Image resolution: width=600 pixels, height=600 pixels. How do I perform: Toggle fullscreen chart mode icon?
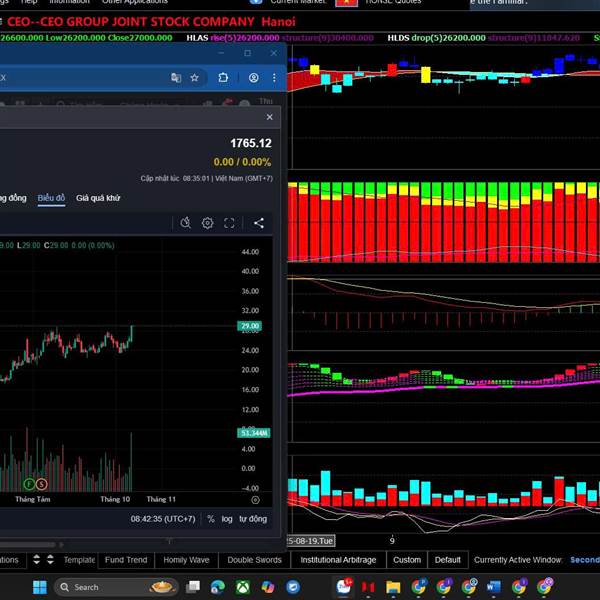point(229,223)
